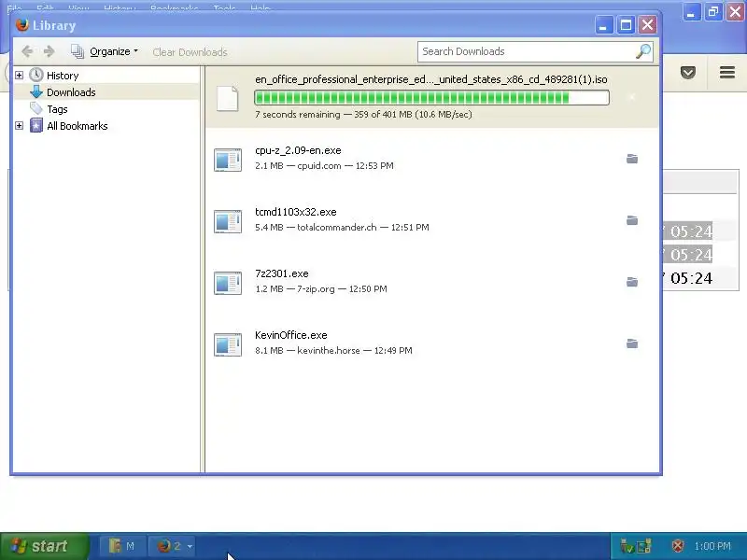The image size is (747, 560).
Task: Click the tcmd1103x32.exe program icon
Action: 228,221
